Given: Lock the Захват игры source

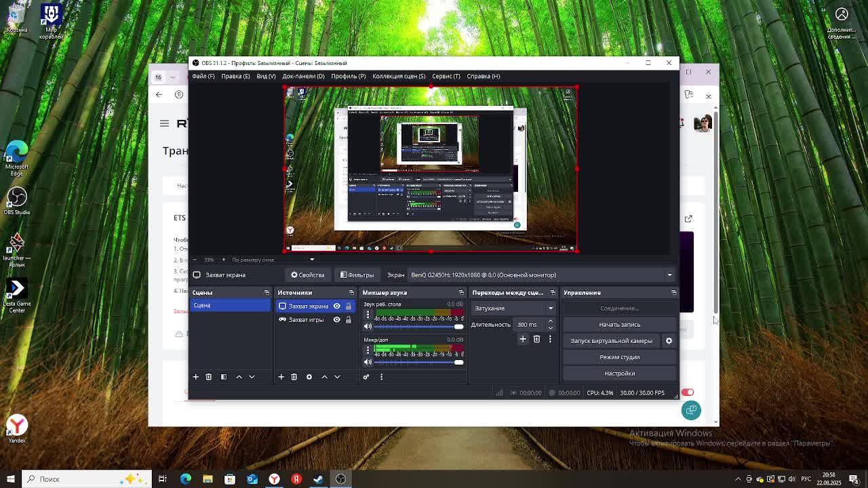Looking at the screenshot, I should pyautogui.click(x=349, y=320).
